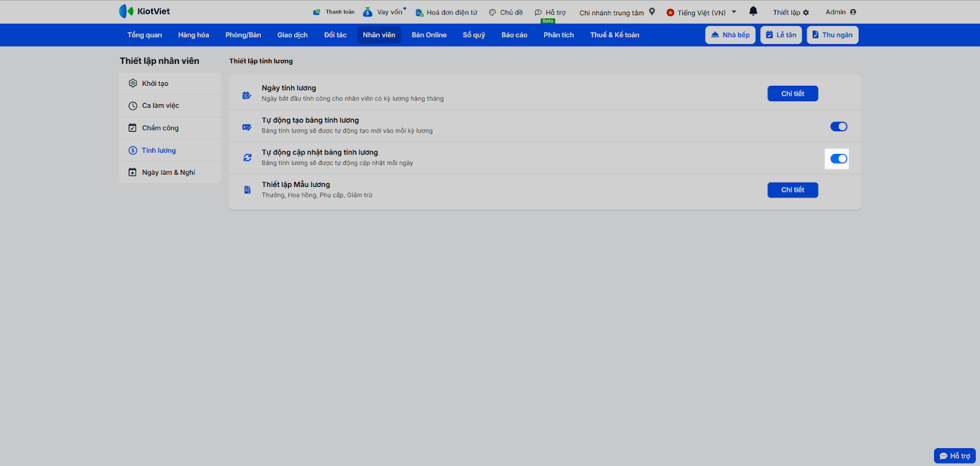This screenshot has width=980, height=466.
Task: Open the Giao dịch menu
Action: [293, 35]
